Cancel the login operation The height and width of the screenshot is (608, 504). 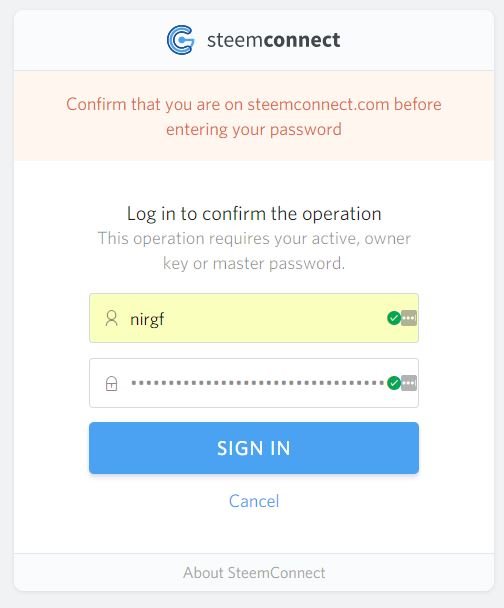point(254,501)
